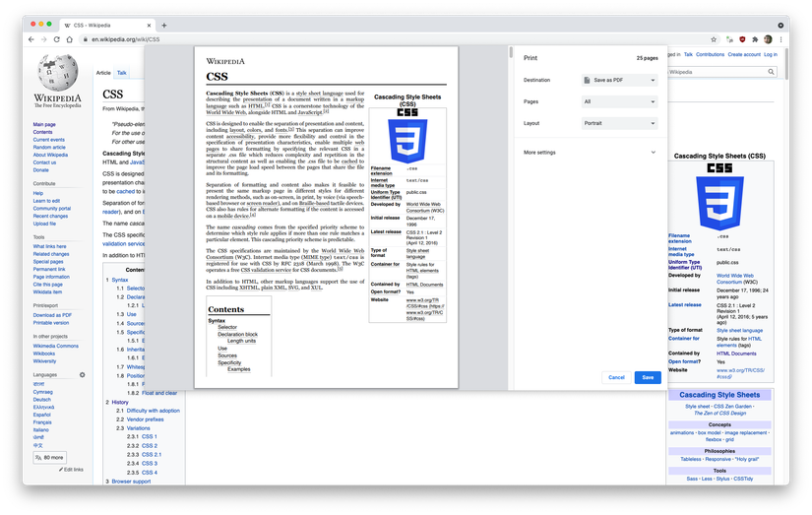Click the address bar URL

[125, 39]
